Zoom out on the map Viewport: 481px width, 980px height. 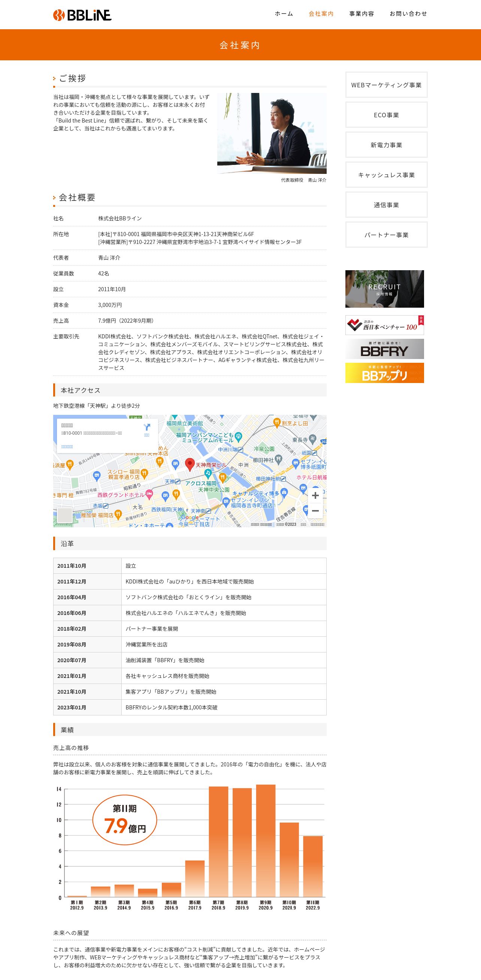[x=315, y=511]
